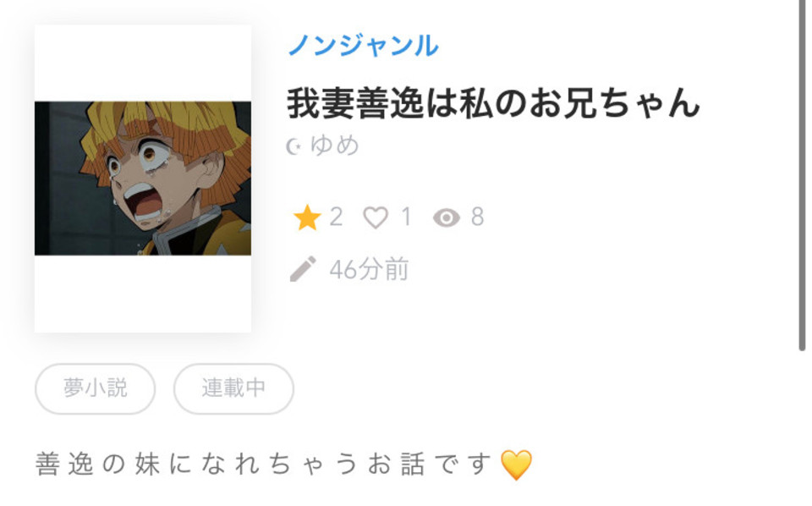Viewport: 812px width, 506px height.
Task: Open the novel title 我妻善逸は私のお兄ちゃん
Action: (493, 103)
